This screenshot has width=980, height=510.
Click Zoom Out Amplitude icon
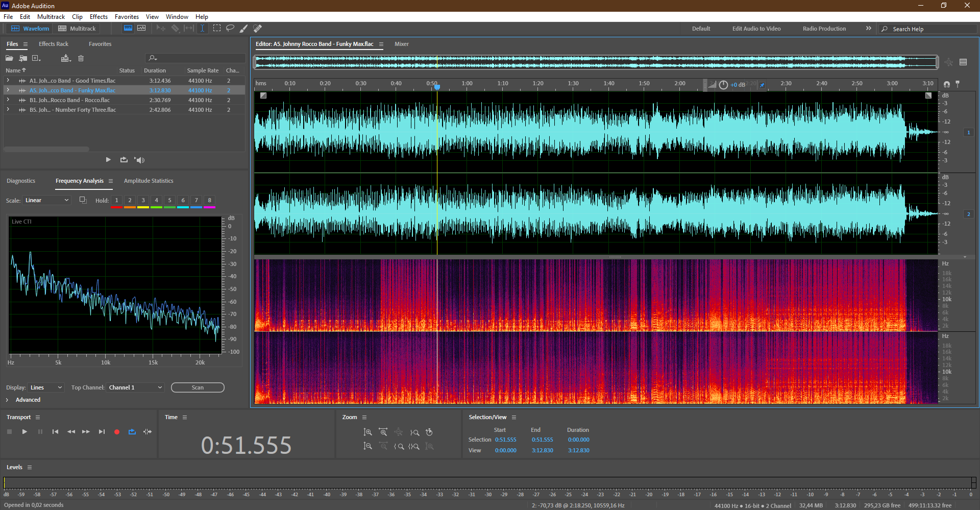[367, 446]
